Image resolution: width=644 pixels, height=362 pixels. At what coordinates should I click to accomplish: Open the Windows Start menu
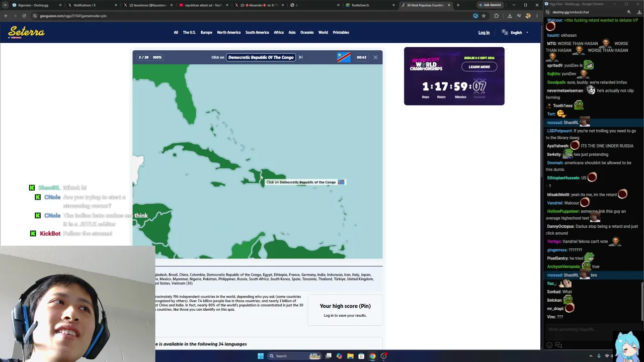click(261, 356)
